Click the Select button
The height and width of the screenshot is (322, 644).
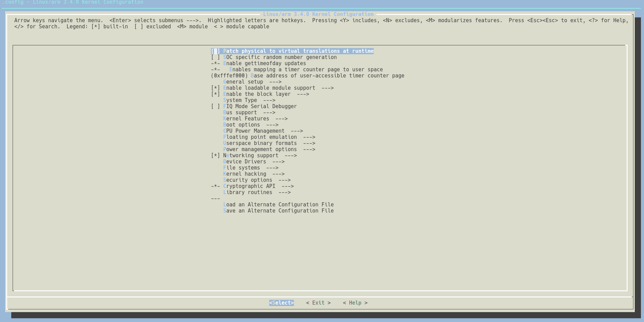[281, 303]
